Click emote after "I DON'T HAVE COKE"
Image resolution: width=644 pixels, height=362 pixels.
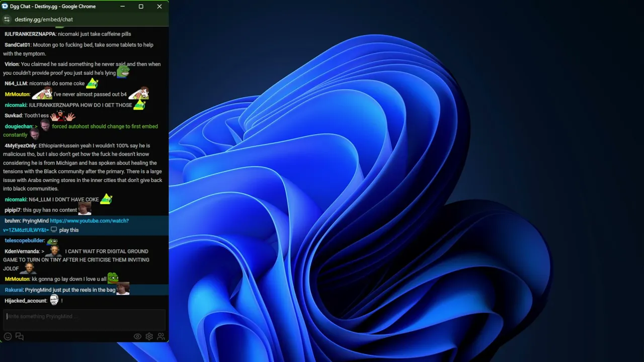pos(106,199)
